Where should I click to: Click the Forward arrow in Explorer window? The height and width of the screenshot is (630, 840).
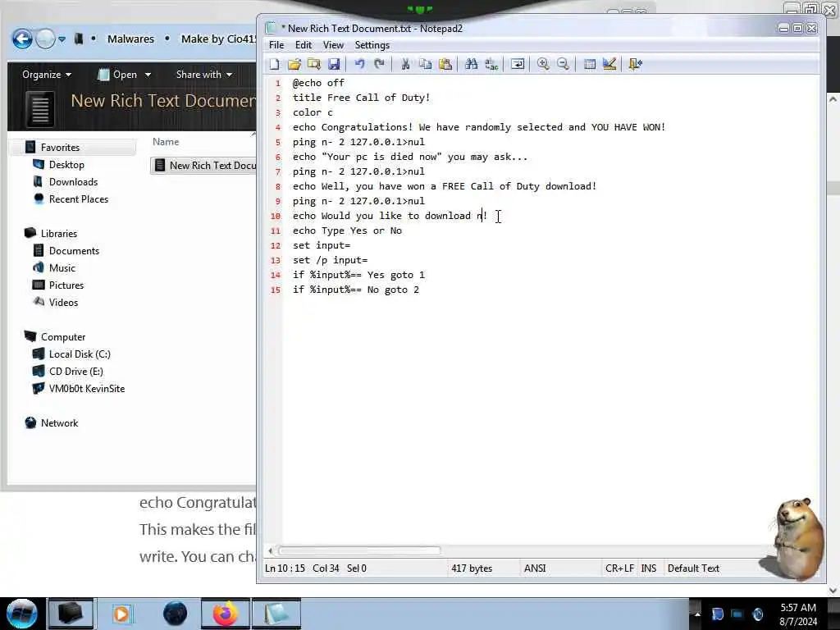click(x=46, y=39)
